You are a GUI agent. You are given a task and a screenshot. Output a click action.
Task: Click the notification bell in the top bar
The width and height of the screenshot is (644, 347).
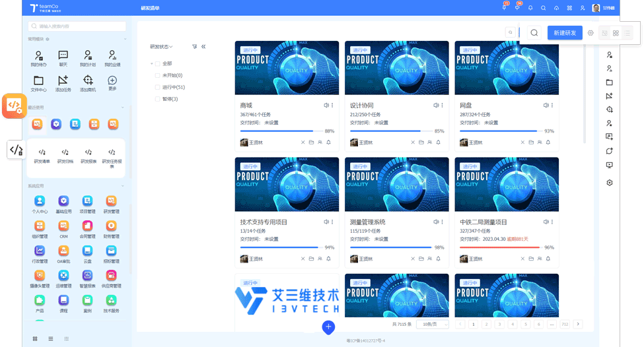click(530, 8)
